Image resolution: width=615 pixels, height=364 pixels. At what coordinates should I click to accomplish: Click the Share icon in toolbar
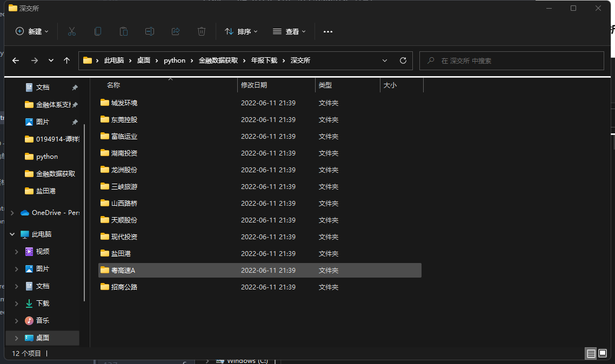coord(176,31)
